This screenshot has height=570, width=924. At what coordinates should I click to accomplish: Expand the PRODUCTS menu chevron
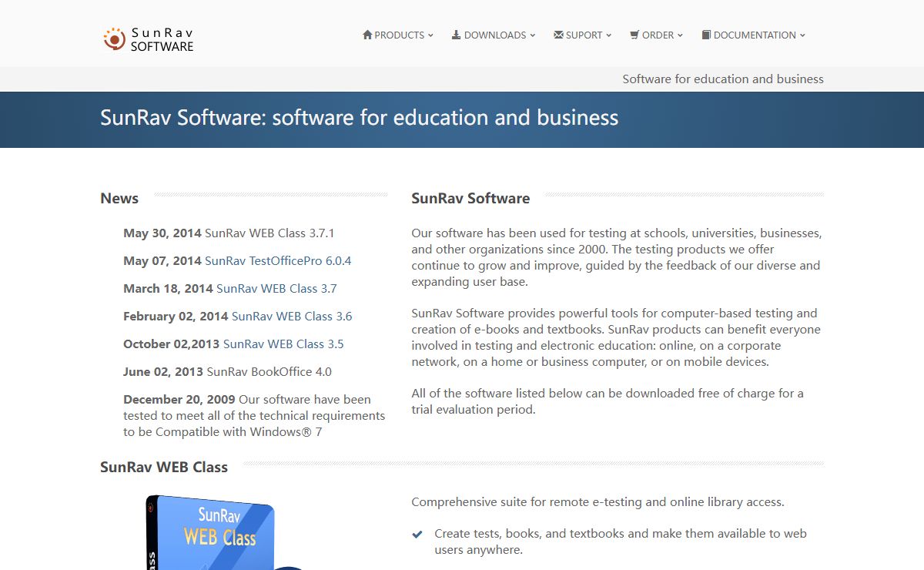(x=430, y=35)
